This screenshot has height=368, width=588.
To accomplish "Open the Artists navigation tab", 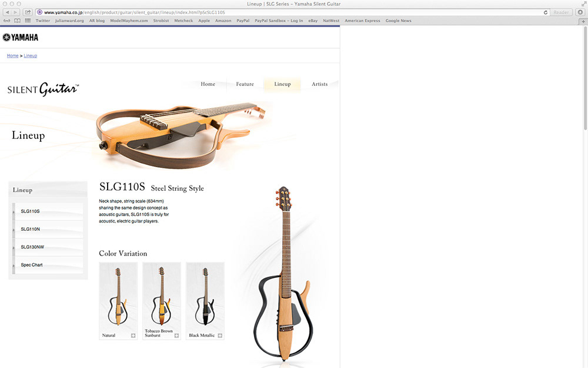I will point(319,84).
